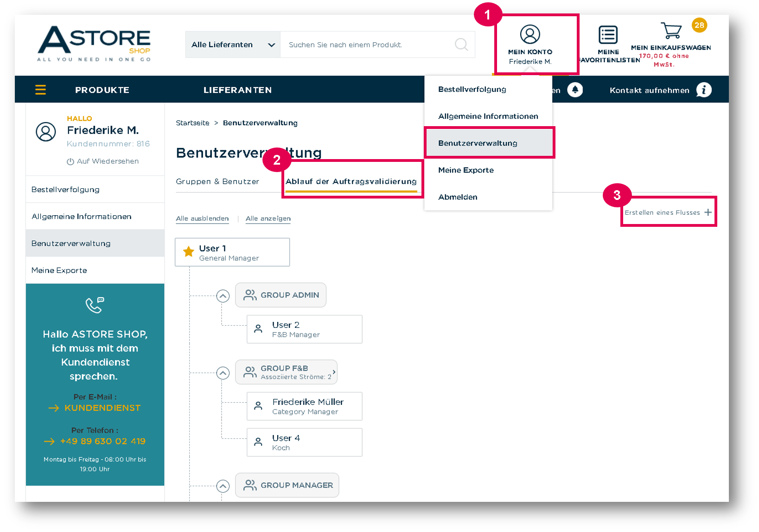Collapse the GROUP ADMIN node
This screenshot has height=532, width=759.
223,296
